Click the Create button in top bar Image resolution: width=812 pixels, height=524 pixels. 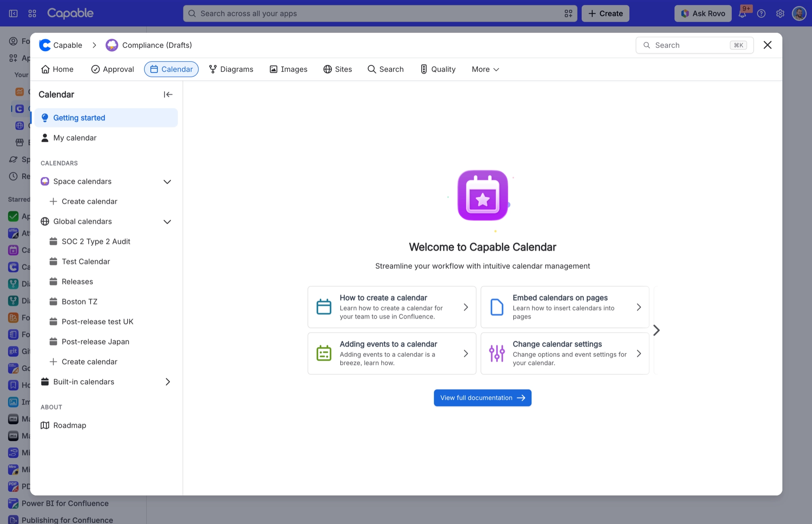pos(605,13)
